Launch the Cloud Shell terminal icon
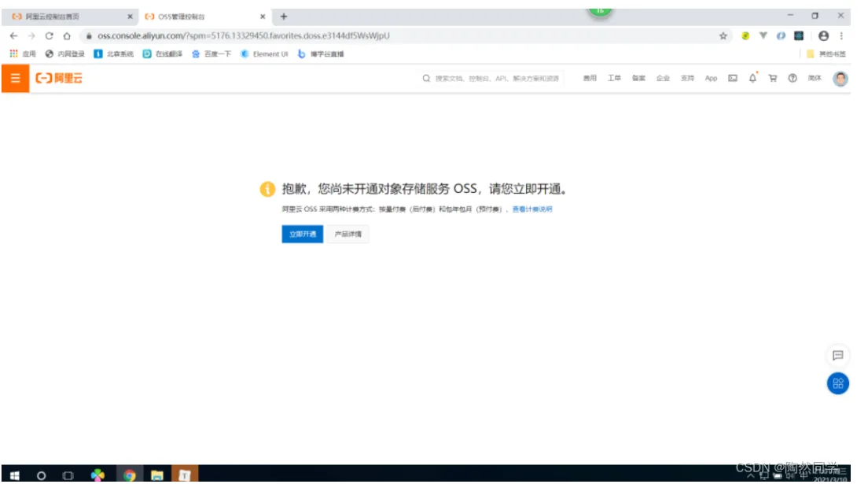The width and height of the screenshot is (868, 484). (733, 78)
